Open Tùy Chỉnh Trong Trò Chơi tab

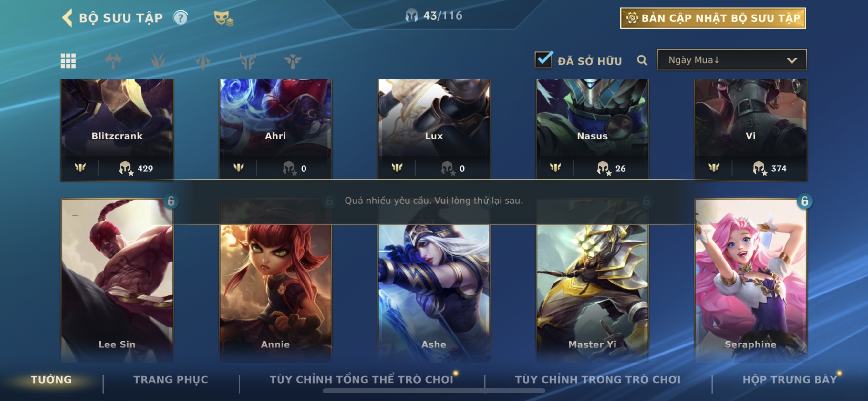pos(597,379)
